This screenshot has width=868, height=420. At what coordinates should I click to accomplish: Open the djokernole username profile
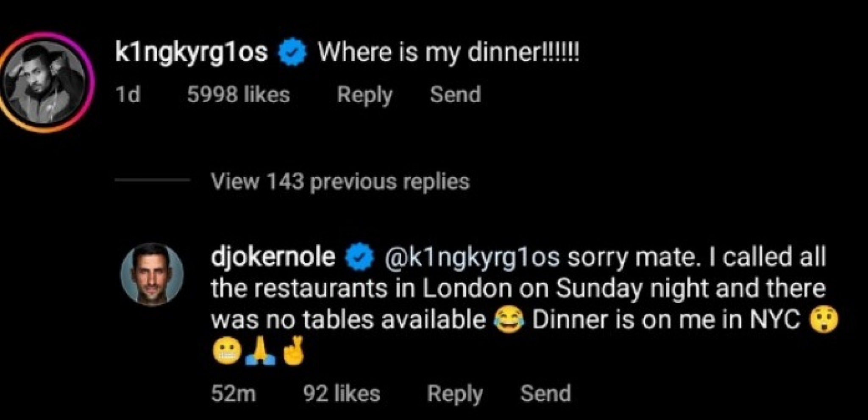click(x=273, y=257)
